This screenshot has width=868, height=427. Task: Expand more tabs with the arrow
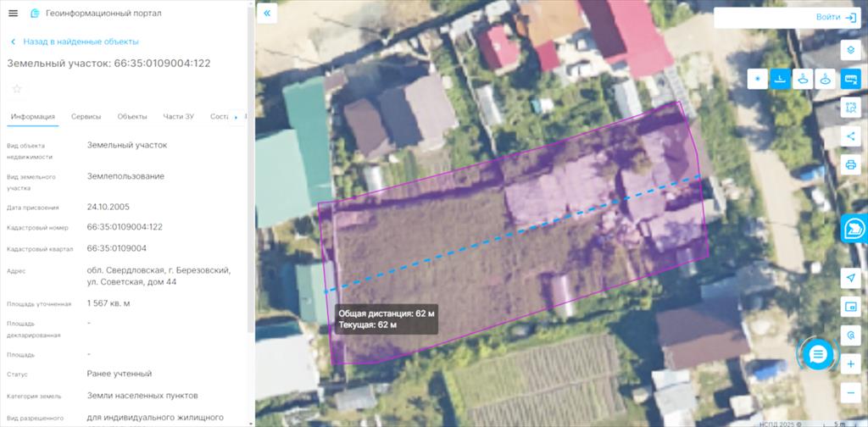pos(236,117)
